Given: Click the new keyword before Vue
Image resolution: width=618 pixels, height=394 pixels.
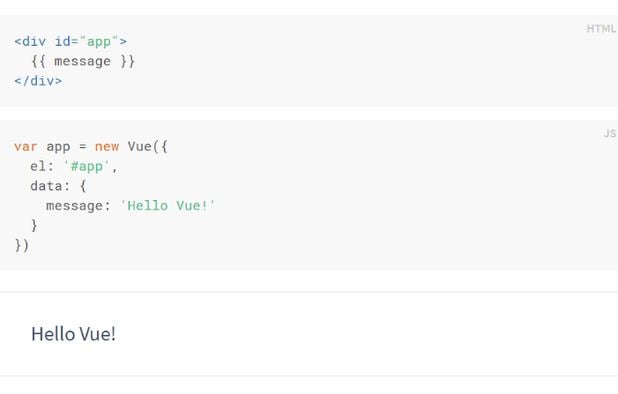Looking at the screenshot, I should coord(107,147).
